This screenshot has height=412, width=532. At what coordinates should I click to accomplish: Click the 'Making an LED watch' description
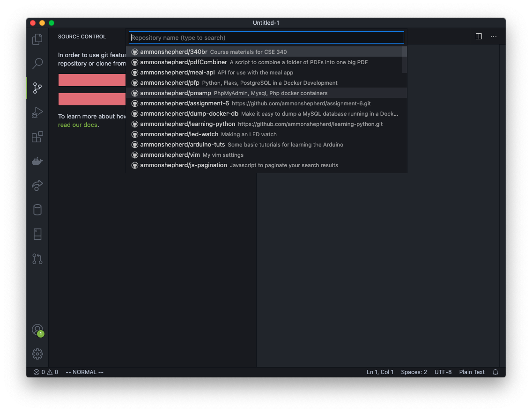click(249, 134)
